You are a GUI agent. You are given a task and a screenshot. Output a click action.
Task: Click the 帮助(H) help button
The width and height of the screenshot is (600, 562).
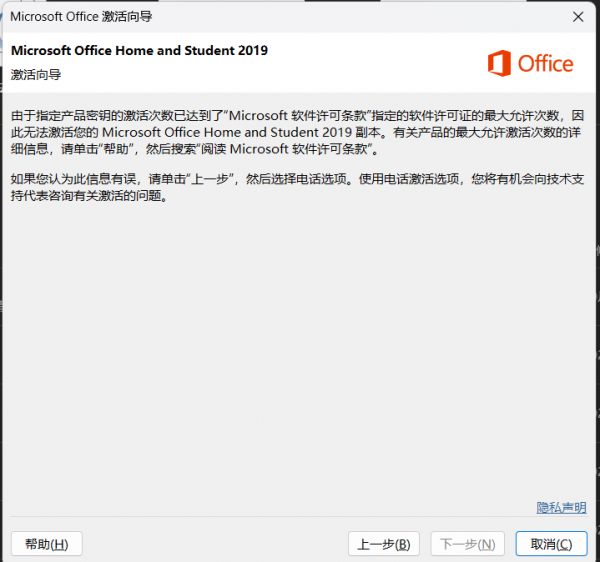point(47,544)
